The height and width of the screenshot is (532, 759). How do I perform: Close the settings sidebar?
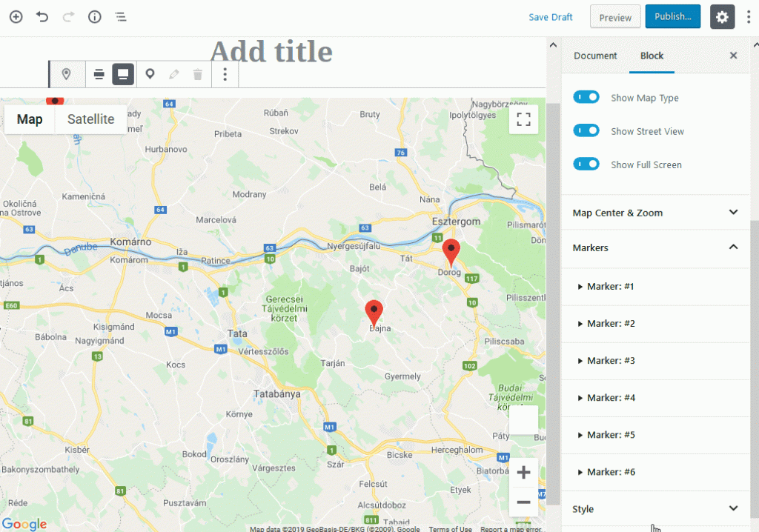pyautogui.click(x=733, y=56)
